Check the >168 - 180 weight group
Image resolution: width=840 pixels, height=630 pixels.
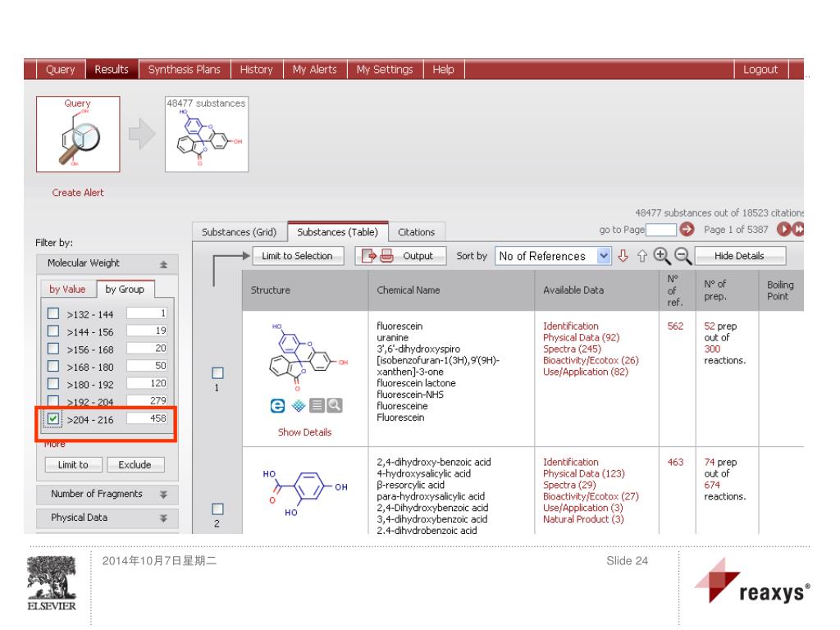pyautogui.click(x=53, y=367)
